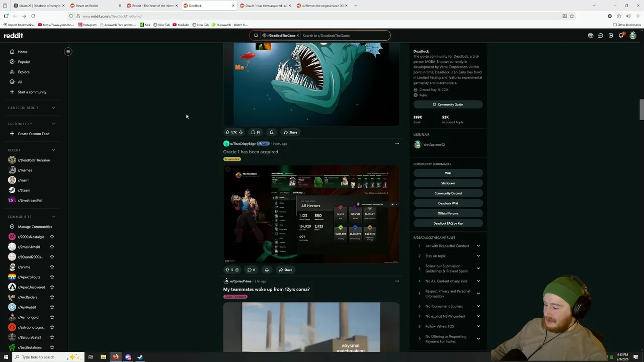The height and width of the screenshot is (362, 644).
Task: Click Create post plus icon in header
Action: pos(610,36)
